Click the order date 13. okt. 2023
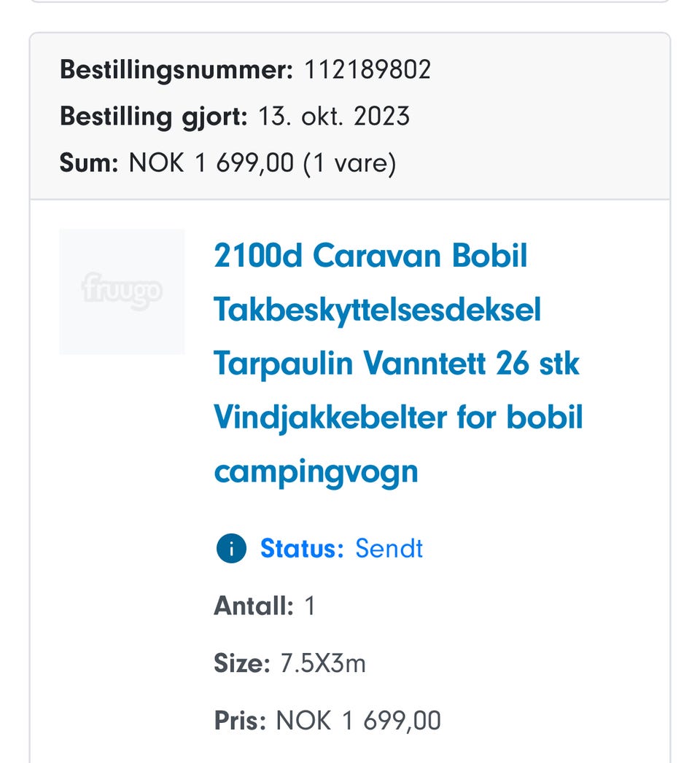The image size is (700, 763). pos(334,117)
